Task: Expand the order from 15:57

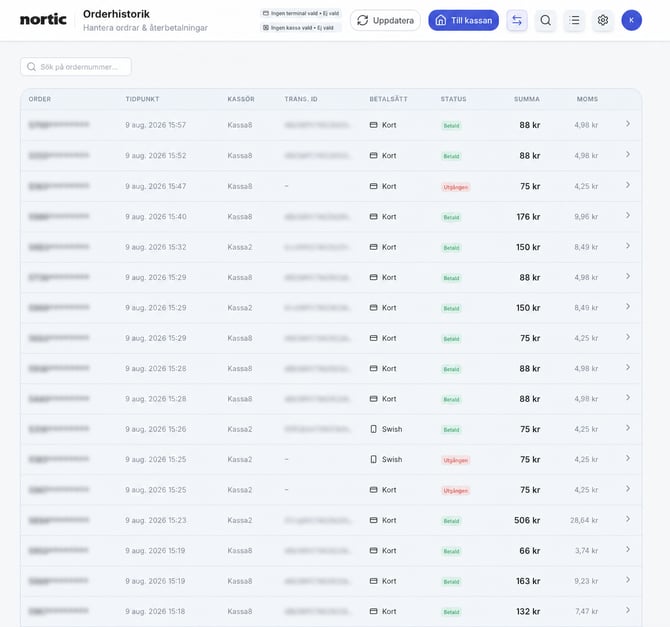Action: (x=627, y=124)
